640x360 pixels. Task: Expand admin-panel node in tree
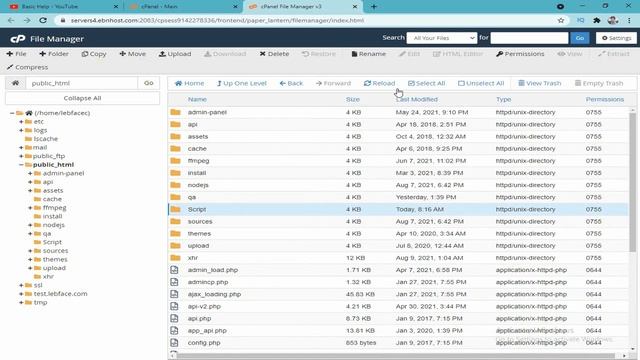pos(30,173)
